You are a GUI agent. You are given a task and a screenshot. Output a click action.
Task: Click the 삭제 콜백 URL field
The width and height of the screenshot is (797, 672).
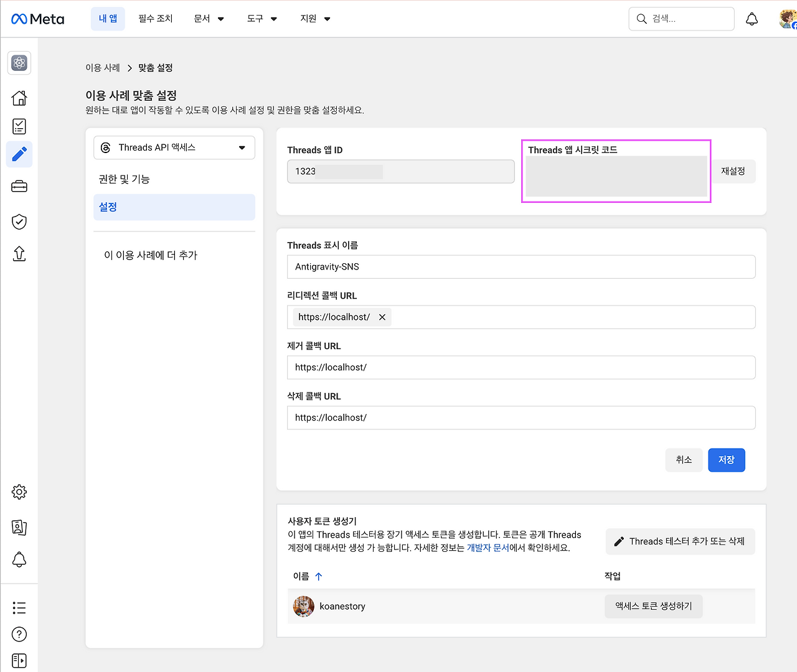click(x=521, y=418)
